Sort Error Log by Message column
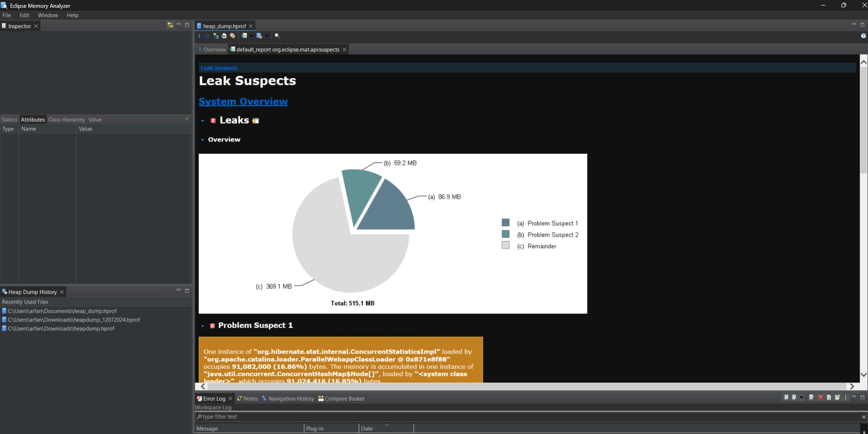Viewport: 868px width, 434px height. coord(249,429)
